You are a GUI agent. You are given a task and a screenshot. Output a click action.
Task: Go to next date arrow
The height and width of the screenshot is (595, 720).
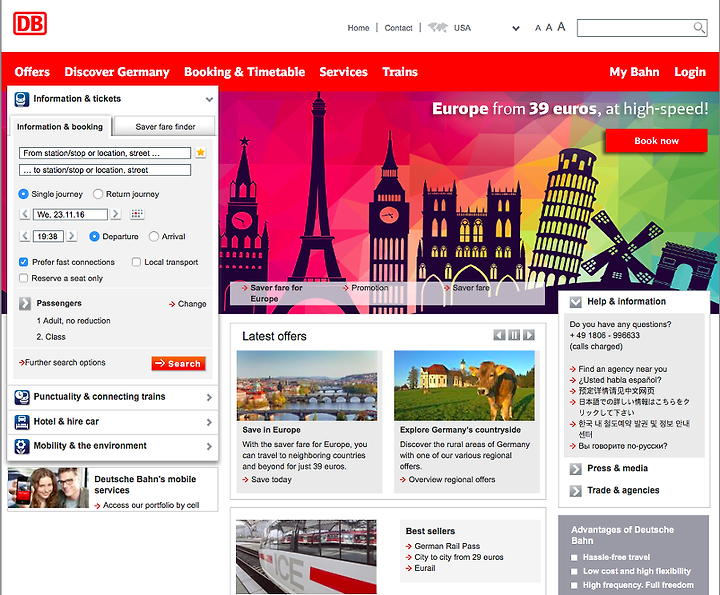pyautogui.click(x=116, y=214)
